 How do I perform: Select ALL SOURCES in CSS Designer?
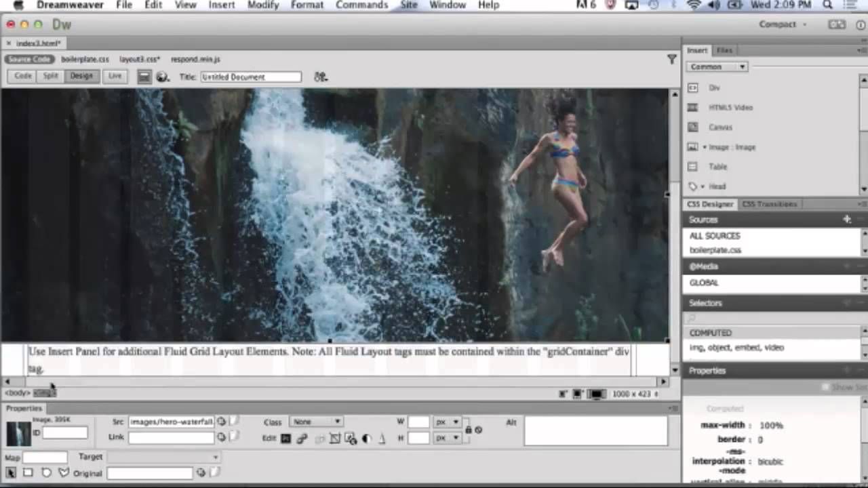715,236
